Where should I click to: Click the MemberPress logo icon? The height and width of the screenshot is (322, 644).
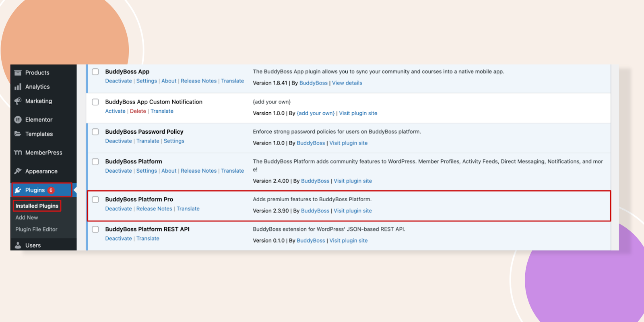pyautogui.click(x=18, y=153)
